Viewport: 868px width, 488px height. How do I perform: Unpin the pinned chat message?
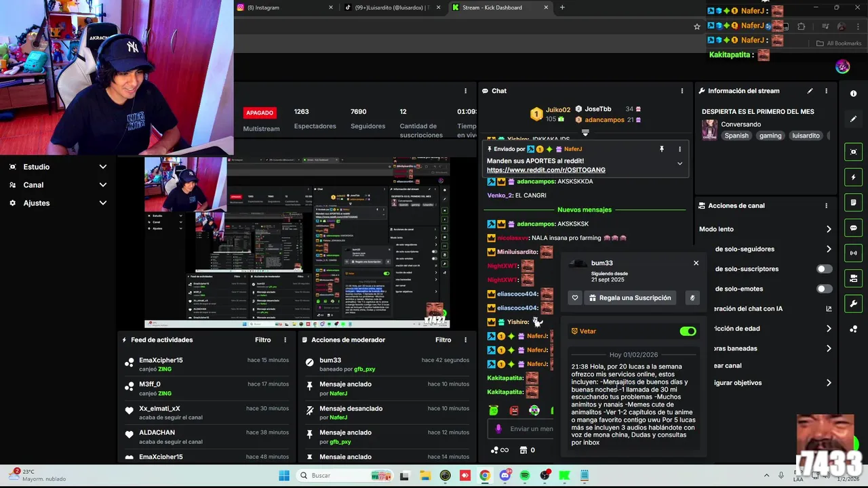point(662,149)
